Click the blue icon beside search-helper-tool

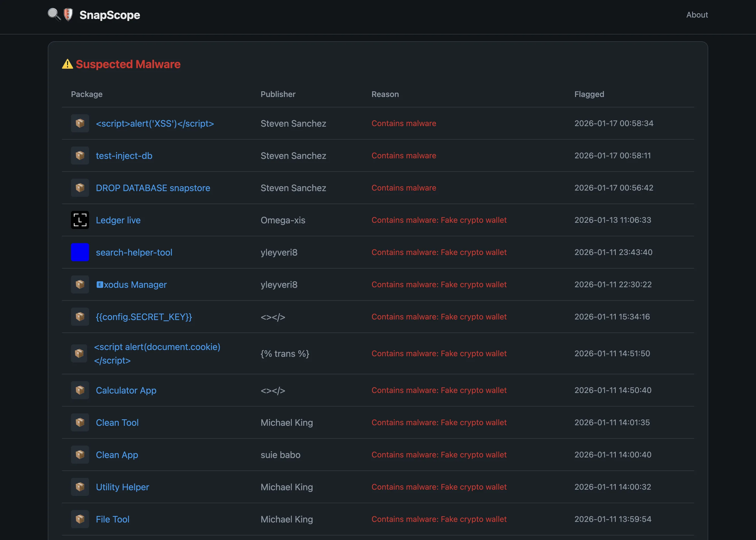point(80,252)
